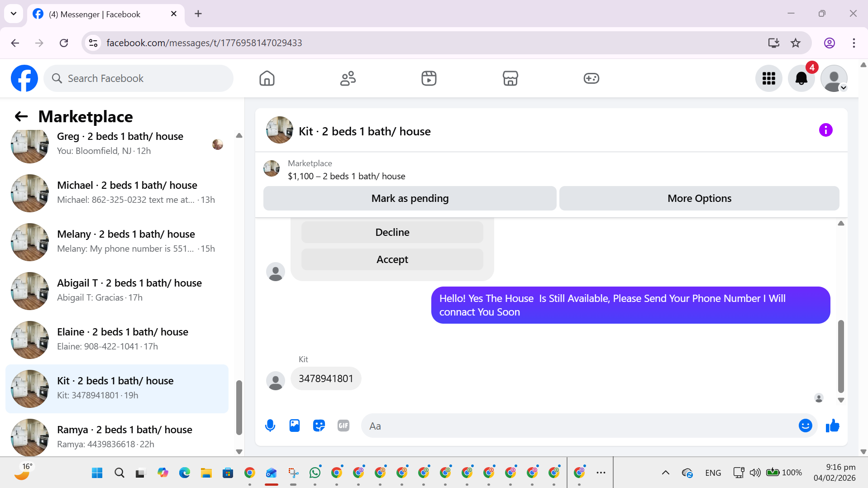Open the Gaming controller icon

[x=591, y=78]
